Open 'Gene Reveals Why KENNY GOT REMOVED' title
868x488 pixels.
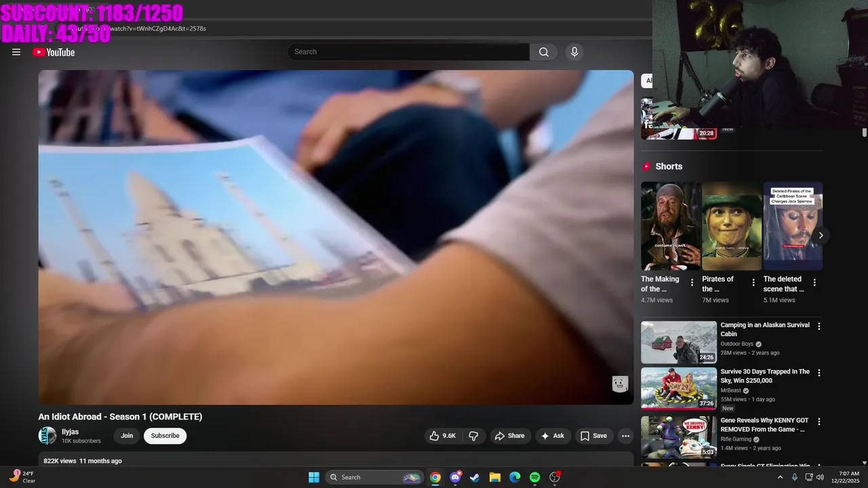click(x=764, y=425)
